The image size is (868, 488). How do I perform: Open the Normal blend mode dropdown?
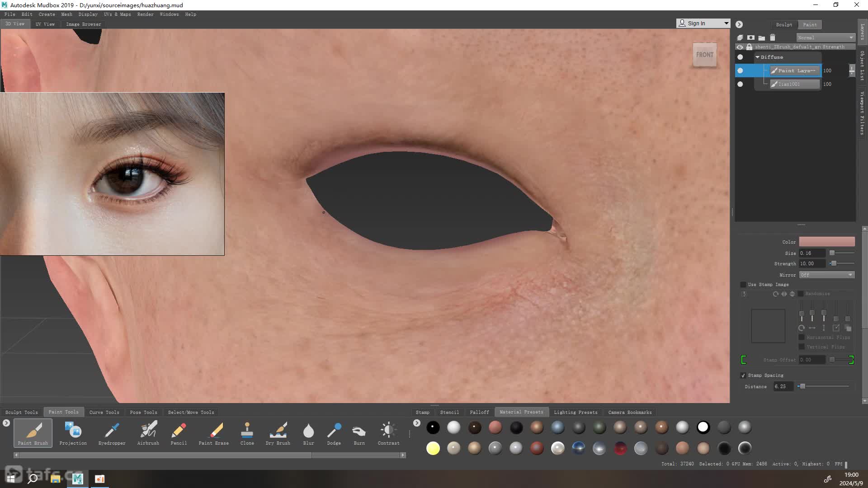tap(826, 38)
